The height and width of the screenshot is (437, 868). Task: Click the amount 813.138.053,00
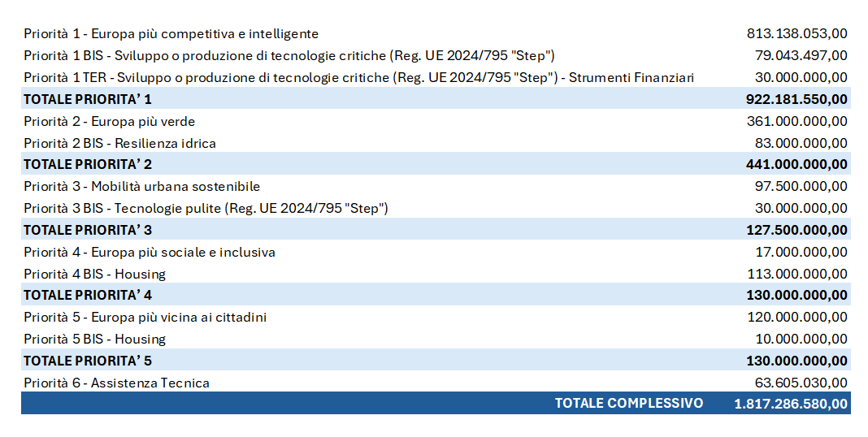coord(796,34)
